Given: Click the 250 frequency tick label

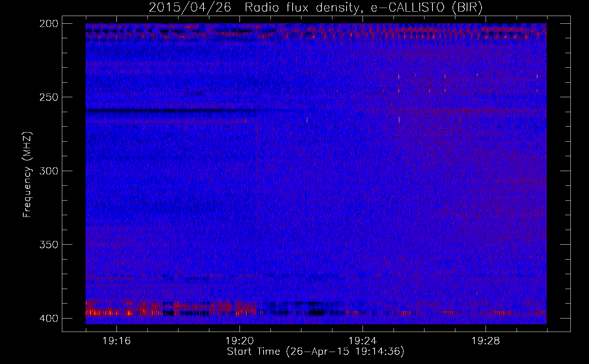Looking at the screenshot, I should [48, 97].
